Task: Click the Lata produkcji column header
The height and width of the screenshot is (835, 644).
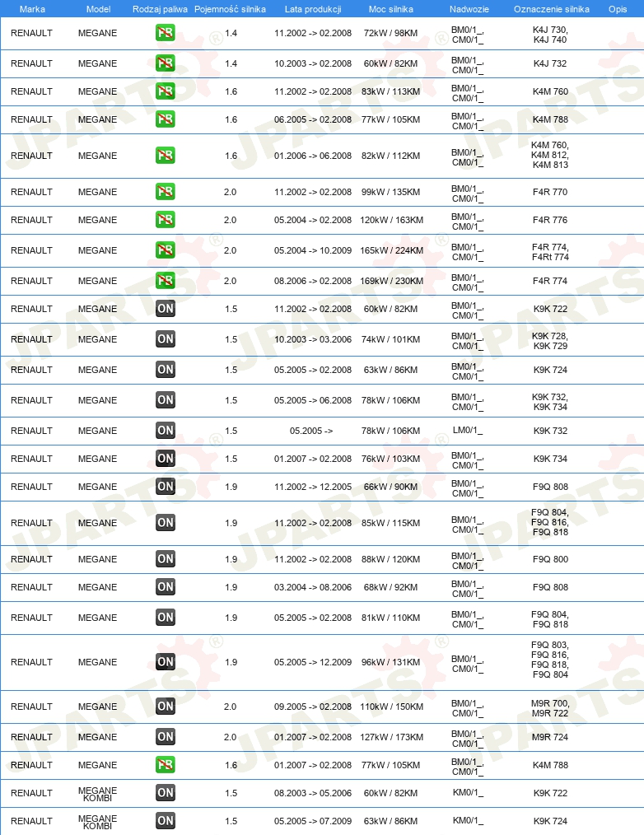Action: 313,9
